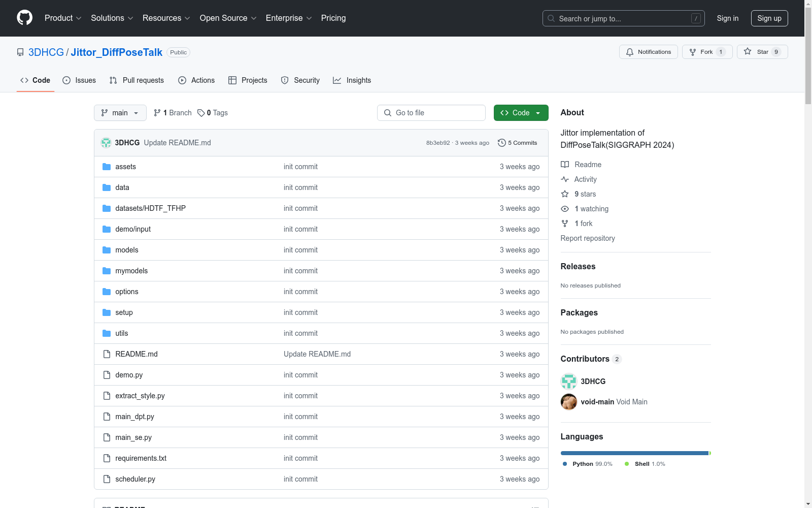
Task: Open Report repository link
Action: [588, 238]
